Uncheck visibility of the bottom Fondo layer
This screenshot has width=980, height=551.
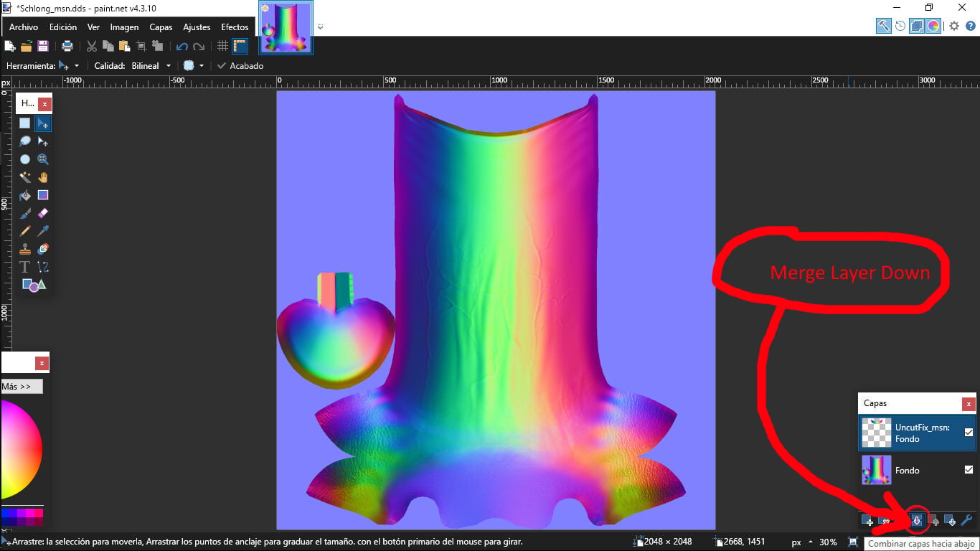tap(969, 470)
